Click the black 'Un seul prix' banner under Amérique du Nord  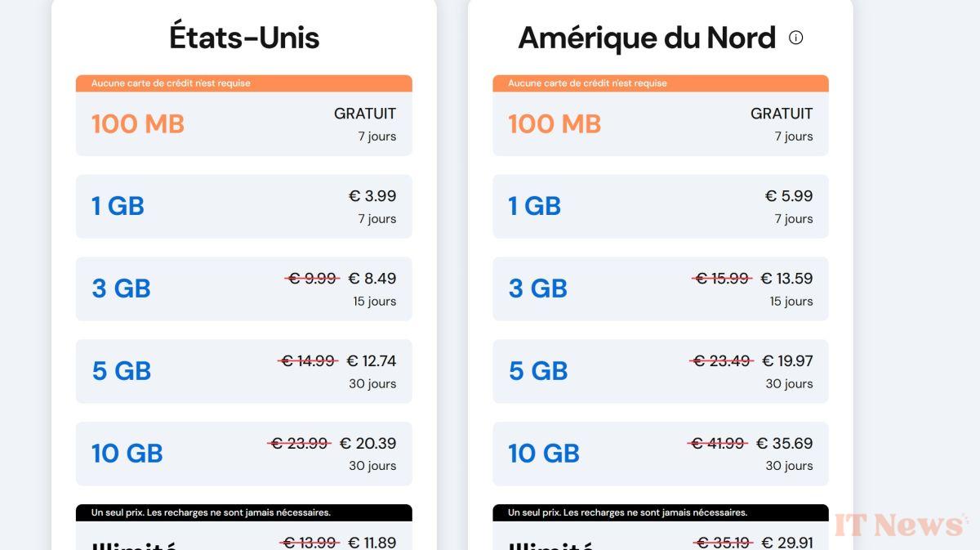point(661,512)
